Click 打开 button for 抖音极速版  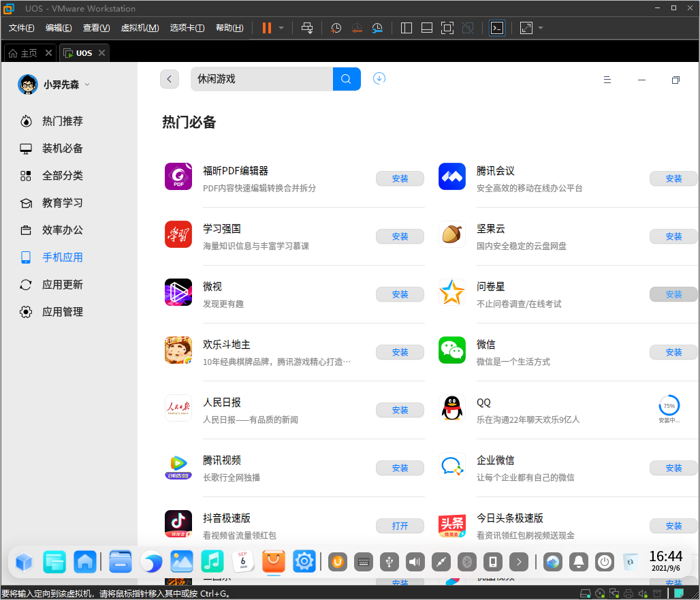(400, 526)
